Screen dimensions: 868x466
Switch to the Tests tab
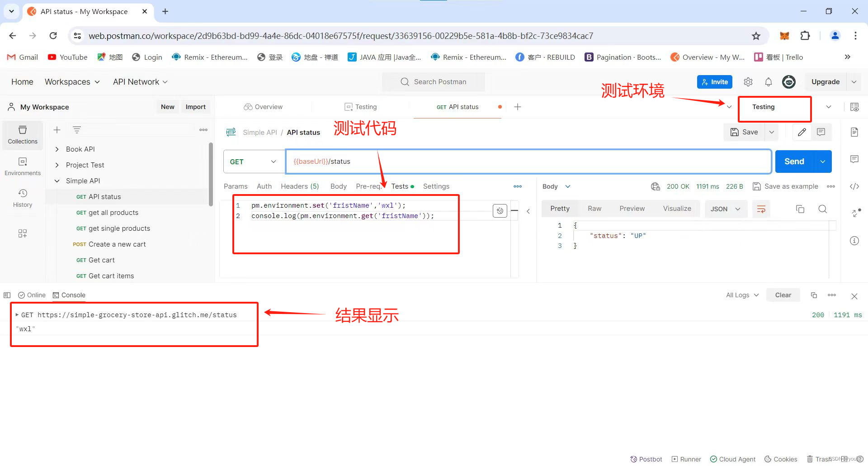coord(402,186)
